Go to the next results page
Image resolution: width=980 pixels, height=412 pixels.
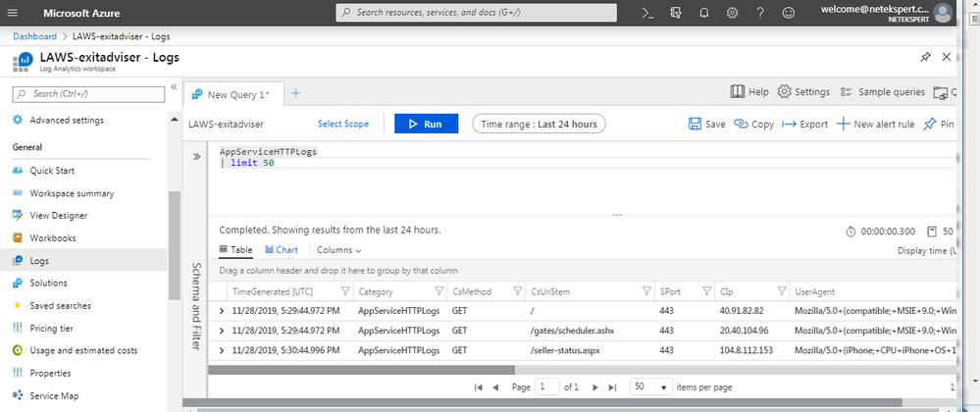pyautogui.click(x=595, y=387)
